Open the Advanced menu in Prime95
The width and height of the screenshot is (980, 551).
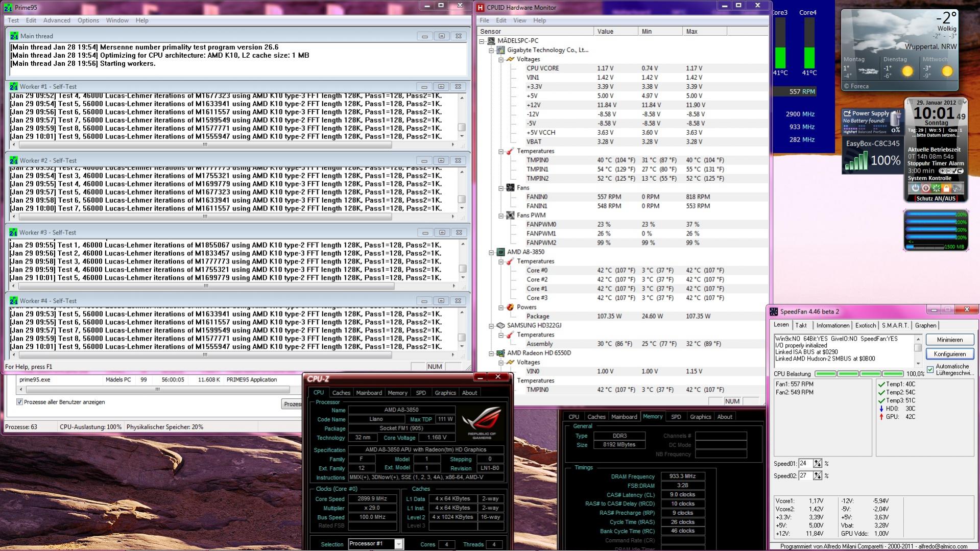(57, 20)
